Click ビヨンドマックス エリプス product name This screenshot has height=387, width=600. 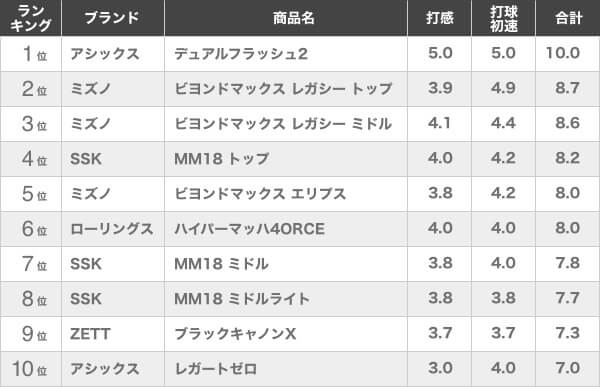[260, 194]
